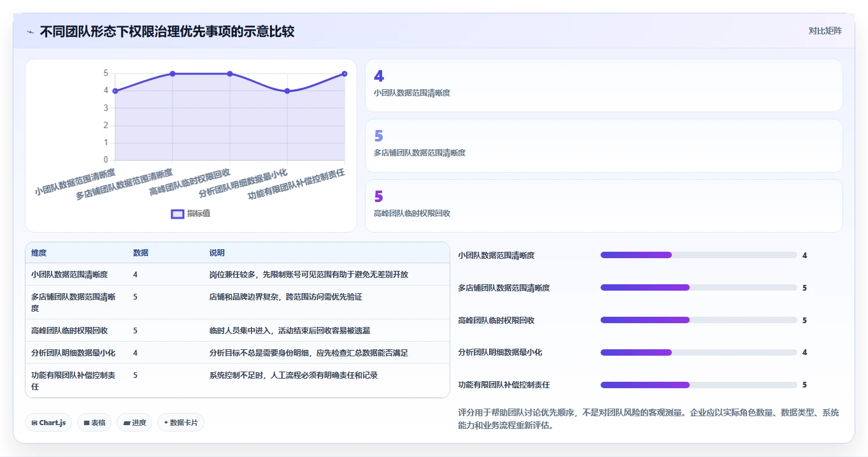Click the progress bar for 小团队数据范围清晰度
This screenshot has height=457, width=868.
(x=699, y=255)
